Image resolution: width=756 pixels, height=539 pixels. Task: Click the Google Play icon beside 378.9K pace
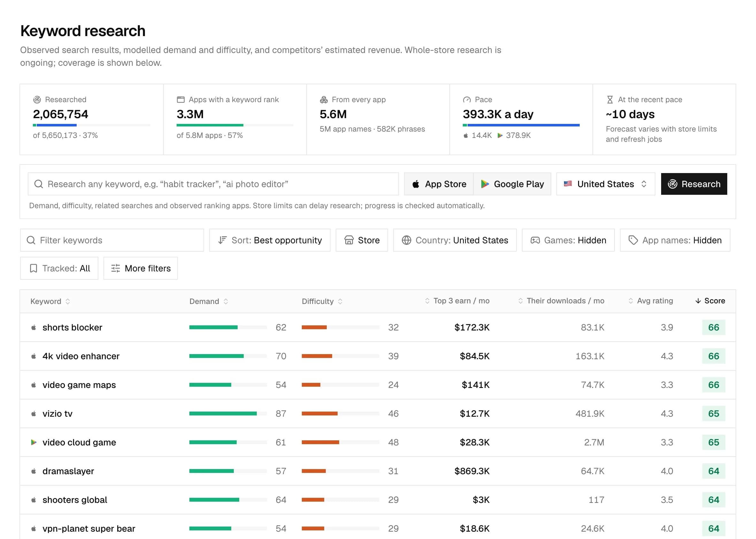(500, 135)
